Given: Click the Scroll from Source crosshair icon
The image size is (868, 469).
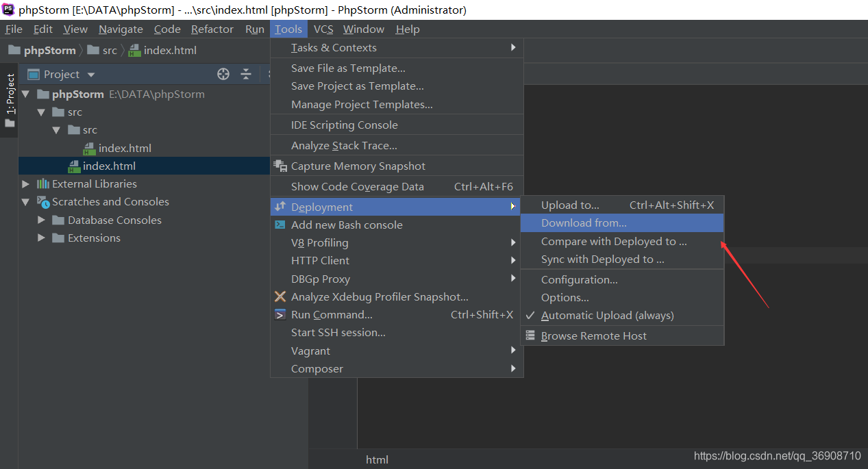Looking at the screenshot, I should pos(223,73).
